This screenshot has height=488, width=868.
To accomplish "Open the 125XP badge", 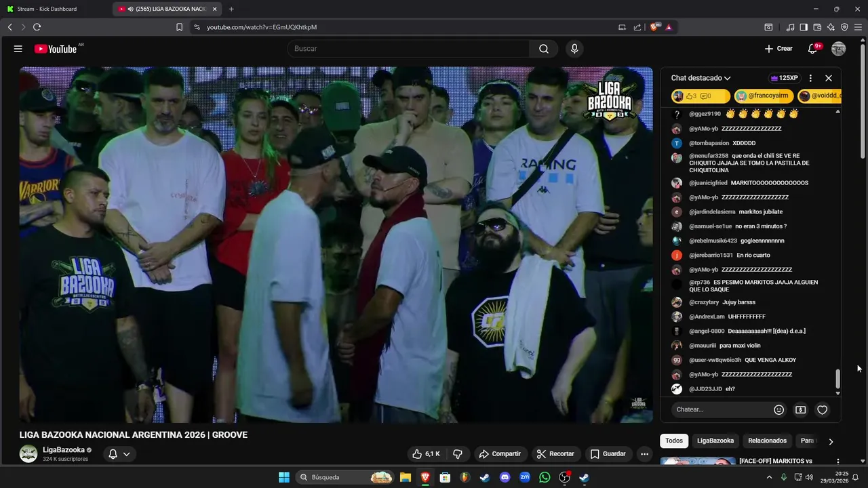I will pos(784,78).
